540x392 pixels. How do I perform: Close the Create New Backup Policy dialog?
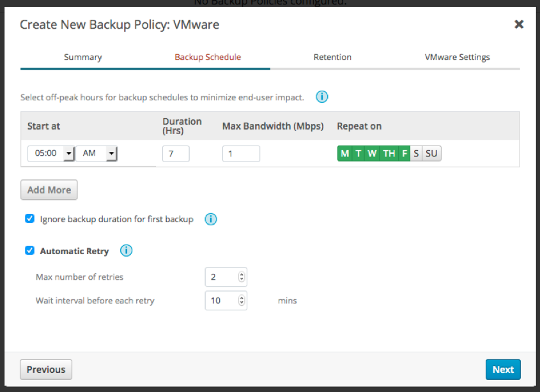point(519,24)
